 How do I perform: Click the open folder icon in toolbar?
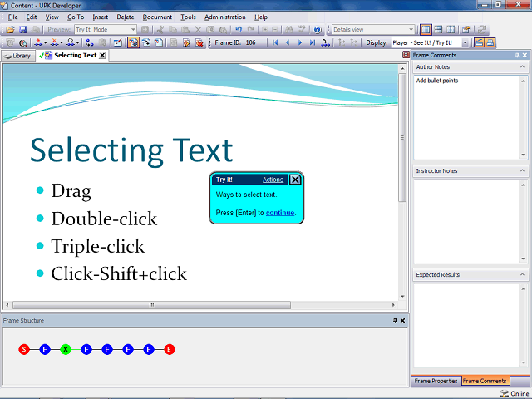click(10, 30)
